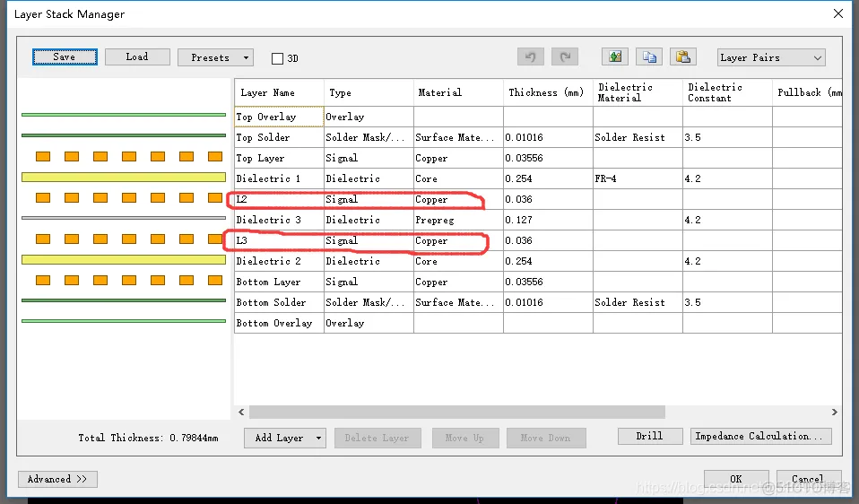
Task: Click Top Solder's Solder Resist cell
Action: [638, 137]
